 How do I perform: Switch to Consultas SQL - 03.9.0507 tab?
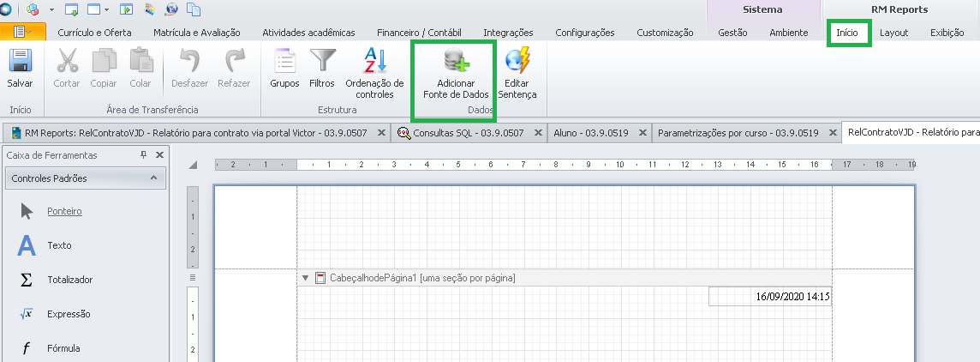tap(468, 133)
